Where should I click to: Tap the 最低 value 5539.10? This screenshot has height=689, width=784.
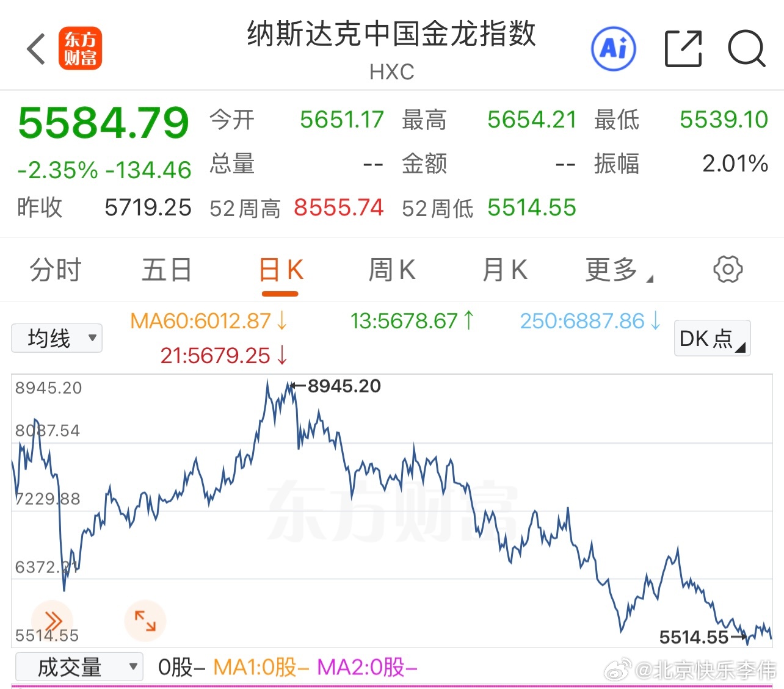pyautogui.click(x=724, y=120)
